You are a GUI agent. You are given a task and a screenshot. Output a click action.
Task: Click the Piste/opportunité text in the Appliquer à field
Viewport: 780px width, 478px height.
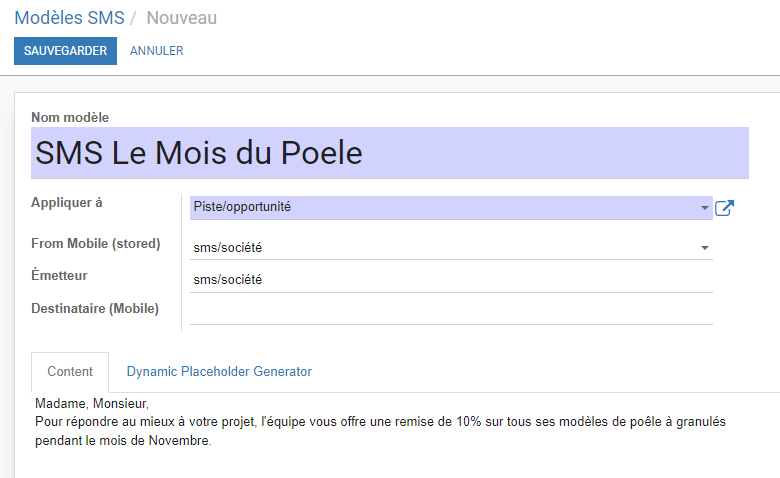tap(242, 207)
